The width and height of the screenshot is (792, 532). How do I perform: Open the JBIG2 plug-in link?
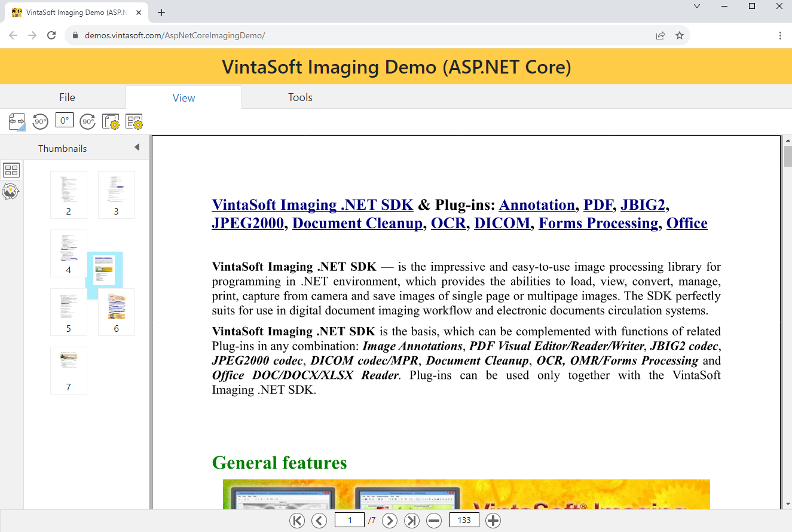point(643,204)
